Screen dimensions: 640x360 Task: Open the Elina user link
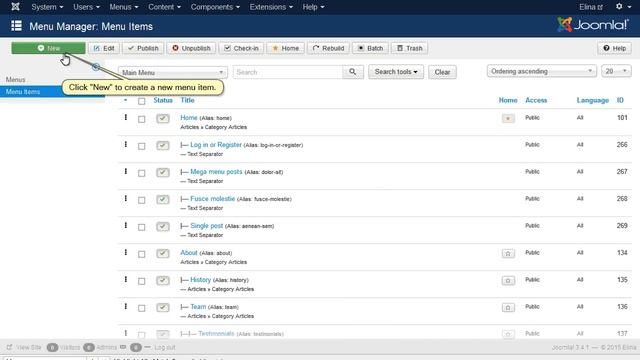591,7
